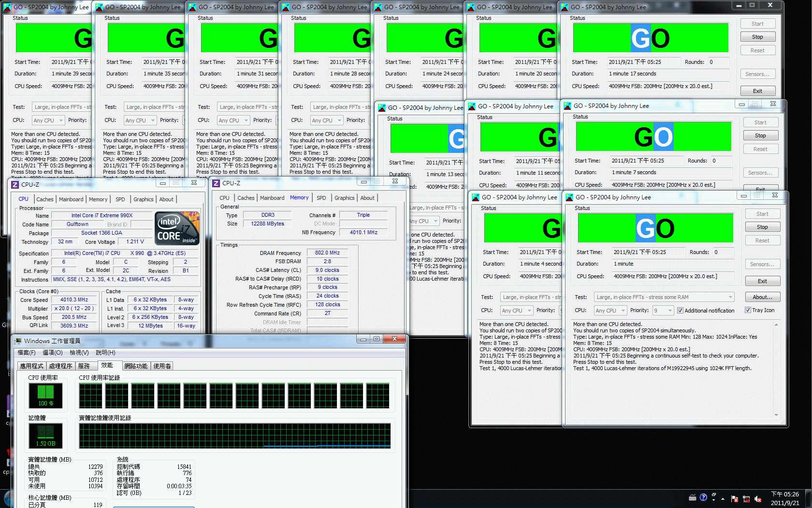This screenshot has width=812, height=508.
Task: Click the DRAM Frequency value 802.0 MHz
Action: click(x=327, y=253)
